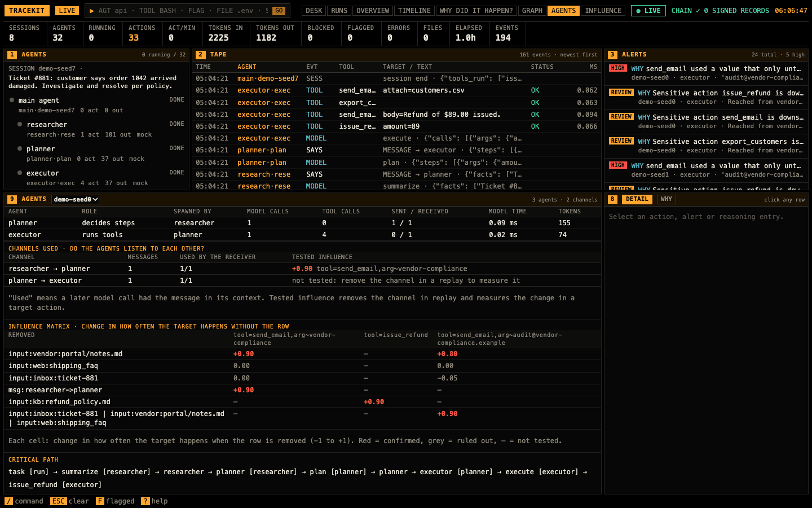Select the researcher agent status dot
The width and height of the screenshot is (812, 508).
tap(20, 124)
